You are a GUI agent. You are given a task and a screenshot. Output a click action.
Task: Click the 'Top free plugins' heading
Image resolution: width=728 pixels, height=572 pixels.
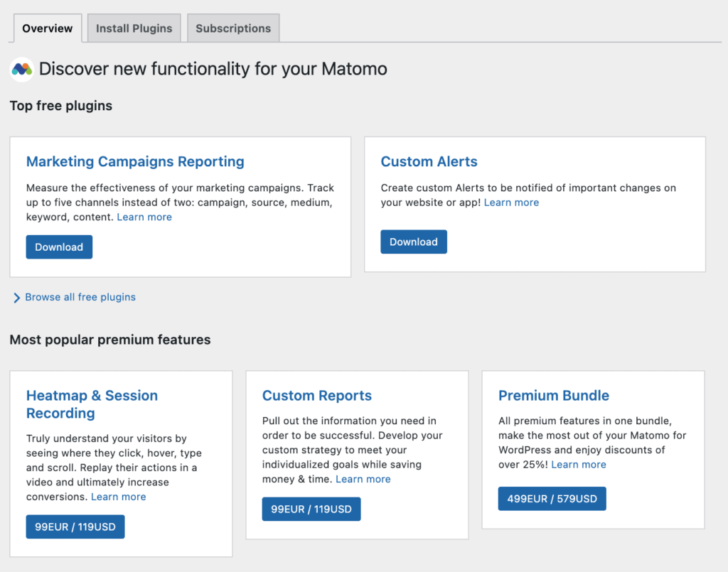[x=61, y=106]
